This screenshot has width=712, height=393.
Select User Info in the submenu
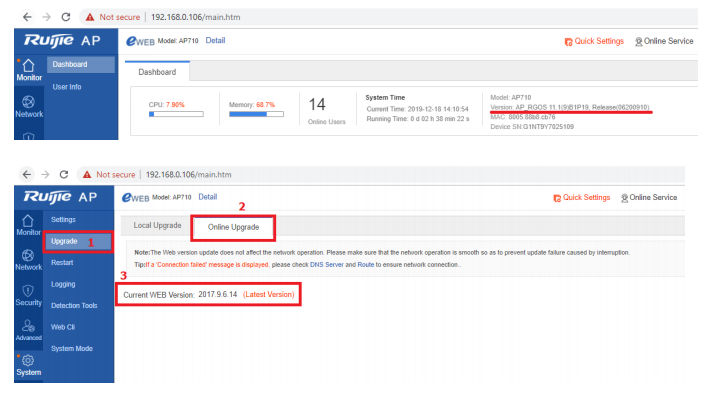coord(67,87)
